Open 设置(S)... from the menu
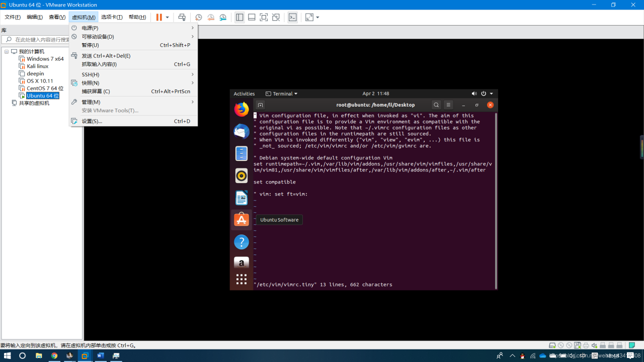This screenshot has width=644, height=362. [x=133, y=121]
